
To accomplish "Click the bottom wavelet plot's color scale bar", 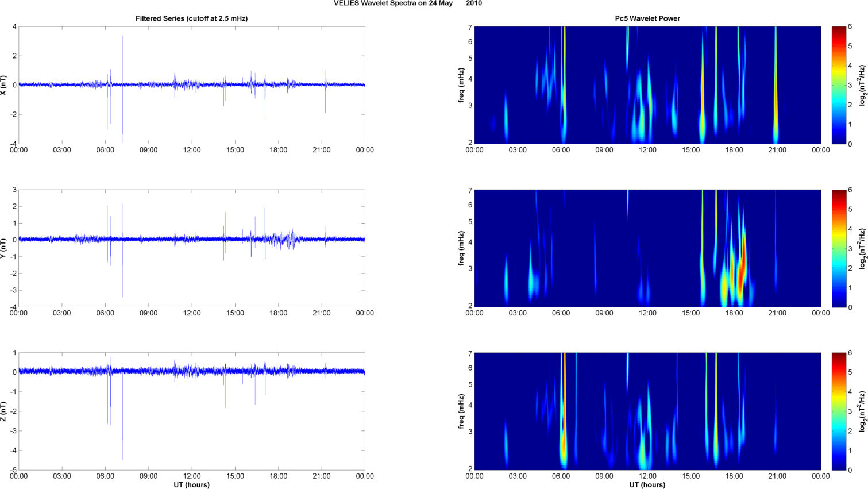I will tap(839, 411).
